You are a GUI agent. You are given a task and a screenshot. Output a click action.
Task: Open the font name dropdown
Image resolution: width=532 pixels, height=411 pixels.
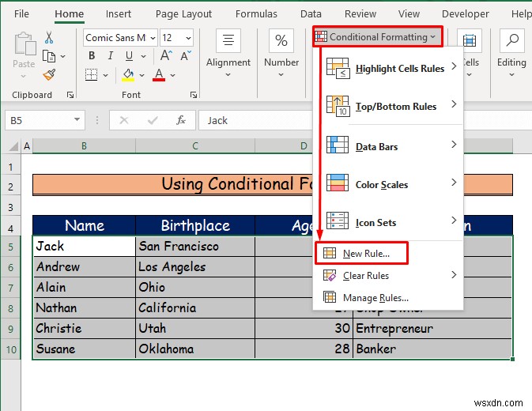pos(153,38)
